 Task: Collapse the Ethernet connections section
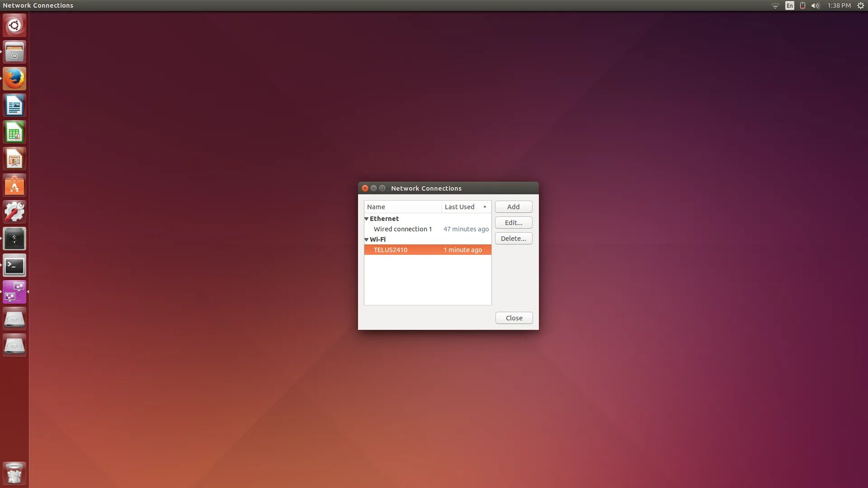pyautogui.click(x=367, y=218)
